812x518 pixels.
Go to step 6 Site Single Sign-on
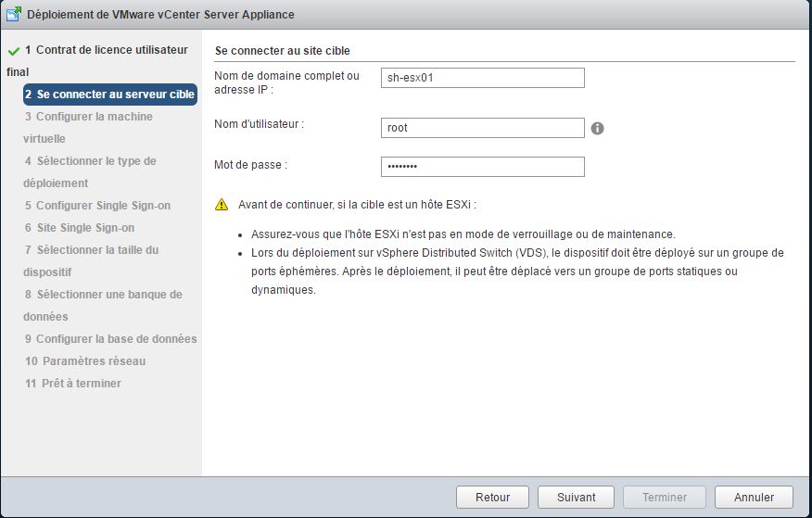pos(79,228)
